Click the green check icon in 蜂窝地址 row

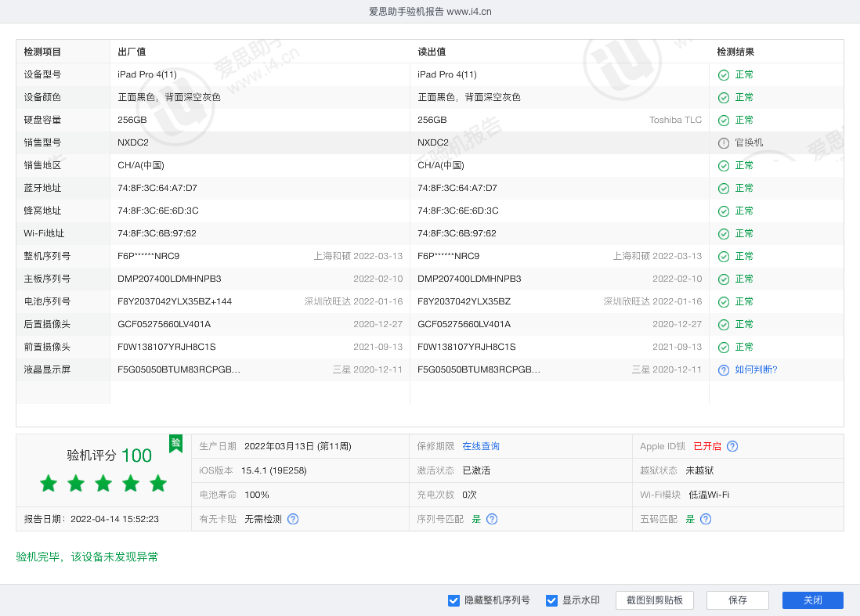[724, 211]
